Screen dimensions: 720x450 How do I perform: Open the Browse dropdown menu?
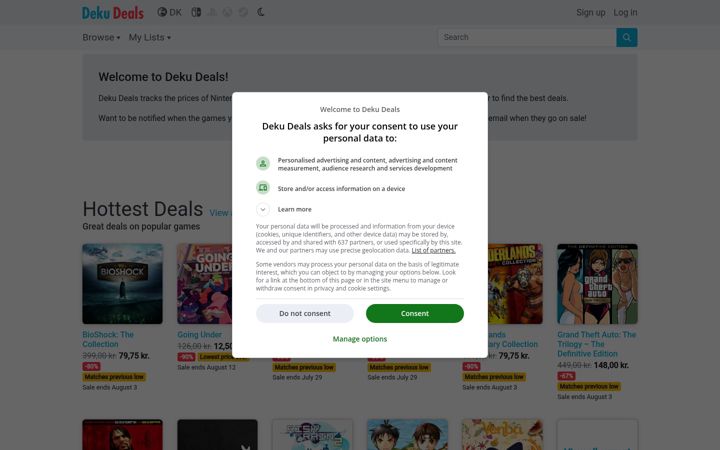(x=101, y=38)
